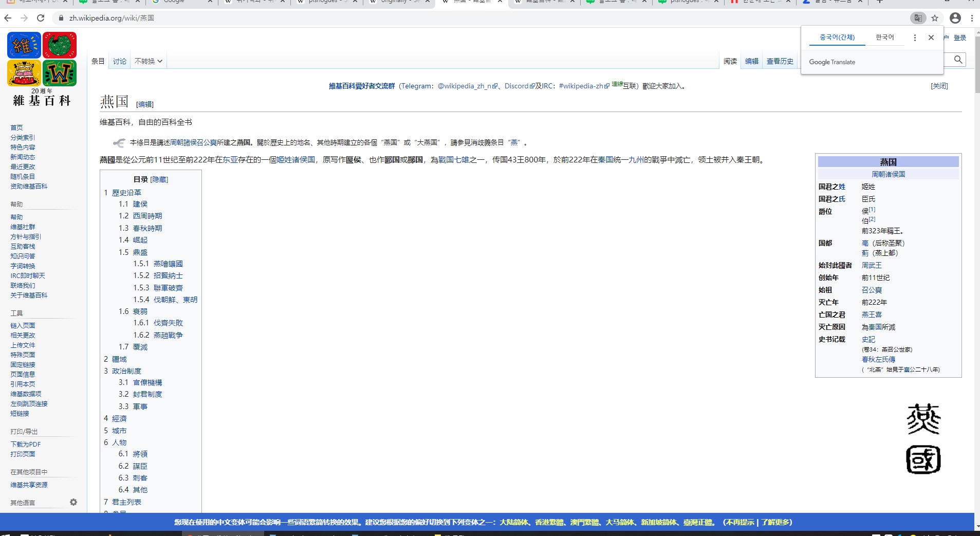
Task: Click the Google Translate icon in address bar
Action: point(918,18)
